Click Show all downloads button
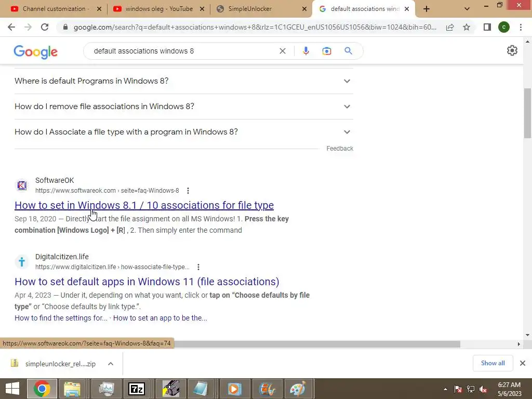 point(493,363)
